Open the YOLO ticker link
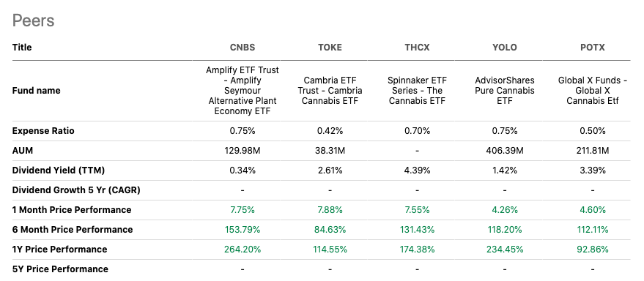The height and width of the screenshot is (281, 644). coord(505,47)
